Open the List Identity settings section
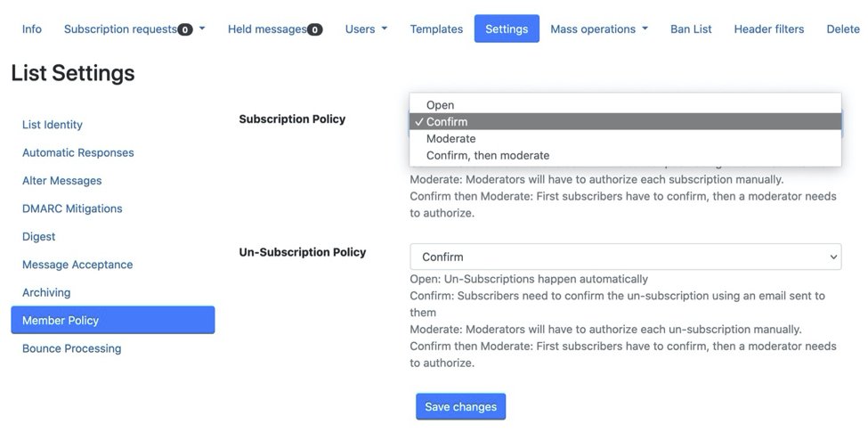Screen dimensions: 868x441 click(x=53, y=125)
